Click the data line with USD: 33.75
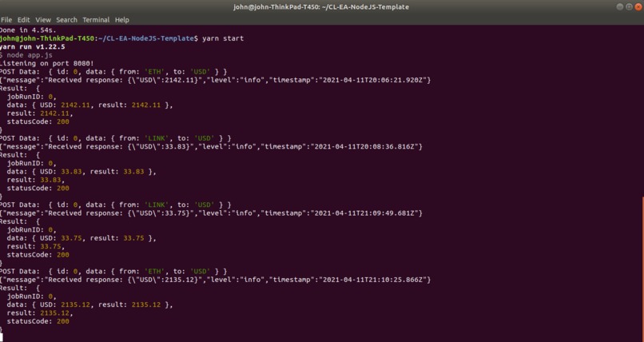 click(x=81, y=238)
